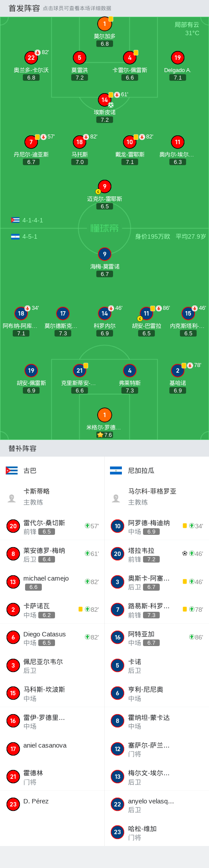Select Nicaragua goalkeeper 米格尔-罗德 number 1
Image resolution: width=209 pixels, height=868 pixels.
pos(104,415)
